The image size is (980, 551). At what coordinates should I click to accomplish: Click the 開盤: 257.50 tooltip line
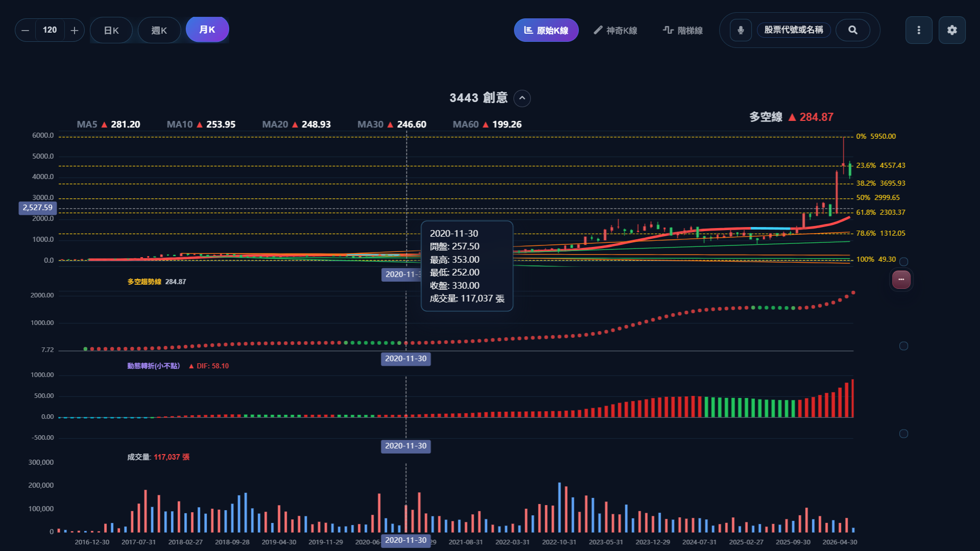[455, 246]
